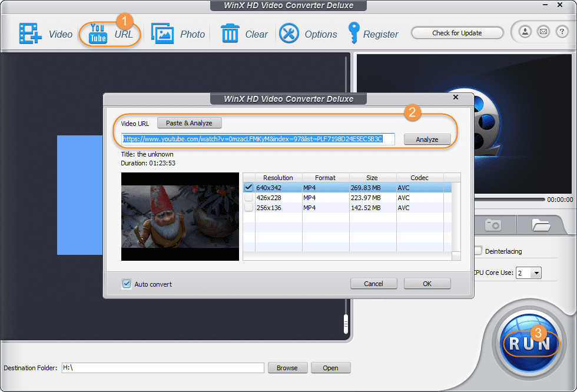Select the 142.52 MB size cell
This screenshot has width=577, height=392.
[372, 208]
